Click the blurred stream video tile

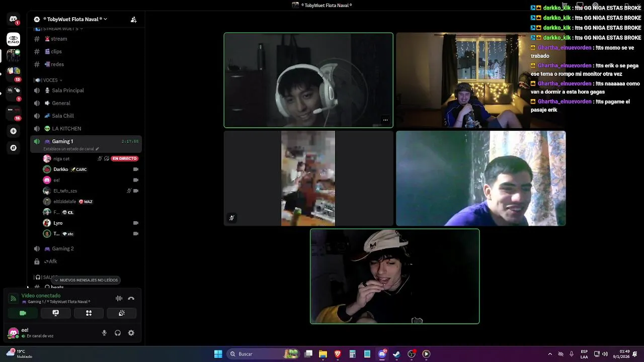tap(308, 178)
